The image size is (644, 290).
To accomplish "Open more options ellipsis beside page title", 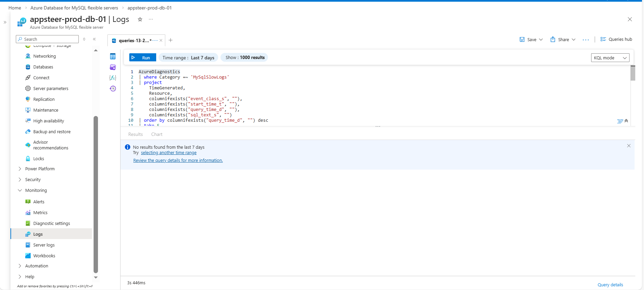I will (x=151, y=19).
